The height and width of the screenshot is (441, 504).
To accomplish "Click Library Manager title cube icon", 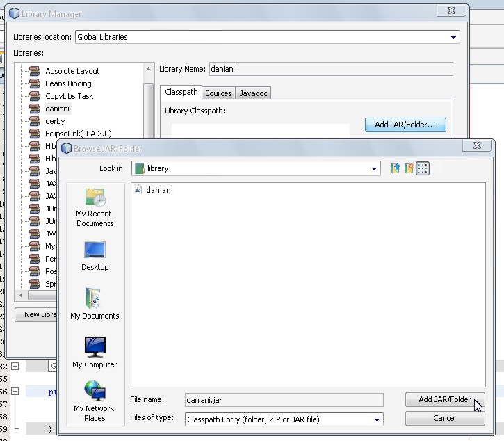I will (14, 13).
